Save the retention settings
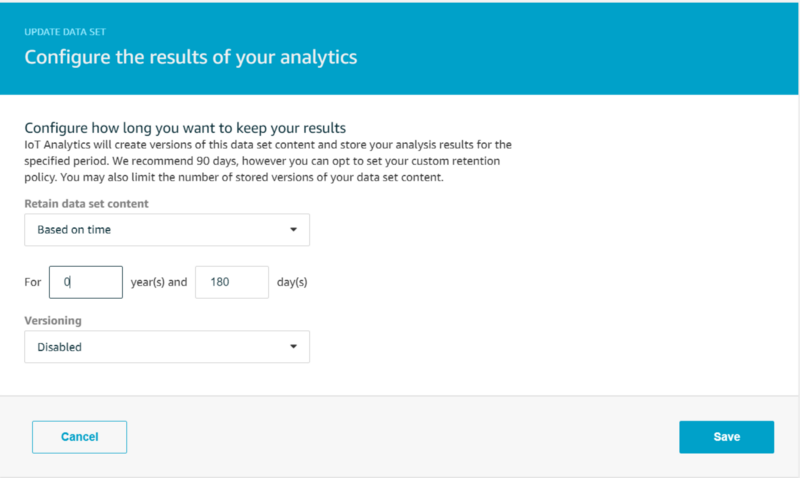 coord(727,437)
